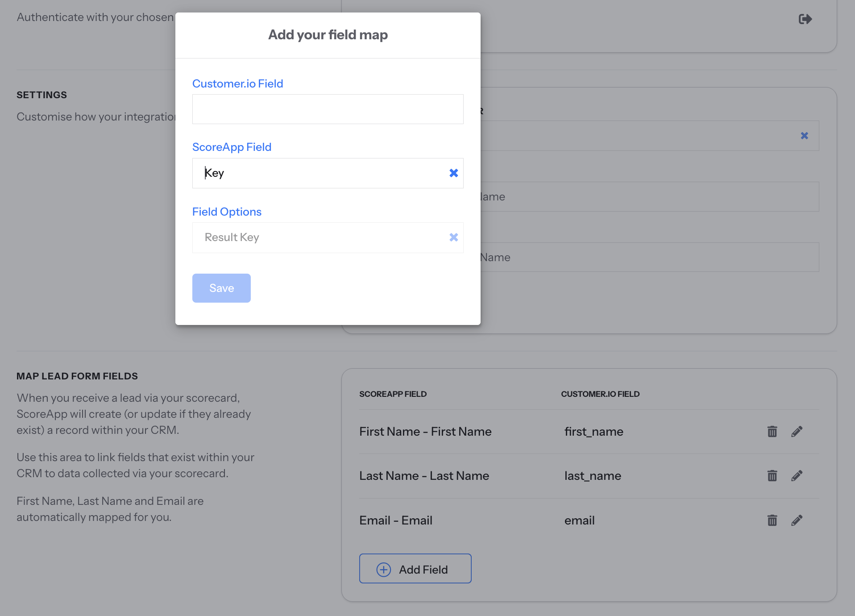Clear the ScoreApp Field Key selection
Image resolution: width=855 pixels, height=616 pixels.
[x=453, y=173]
